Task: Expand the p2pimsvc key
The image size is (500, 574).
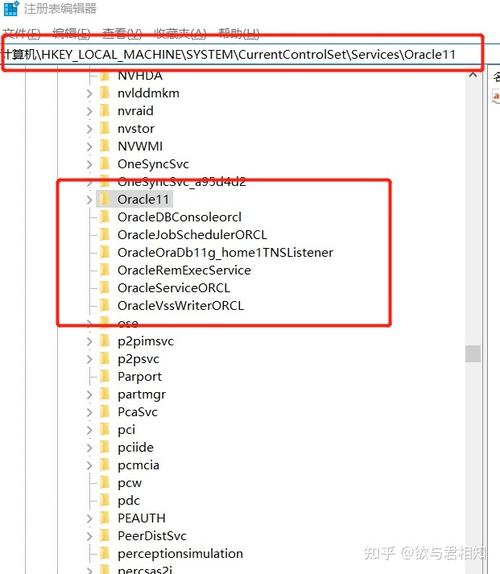Action: tap(89, 341)
